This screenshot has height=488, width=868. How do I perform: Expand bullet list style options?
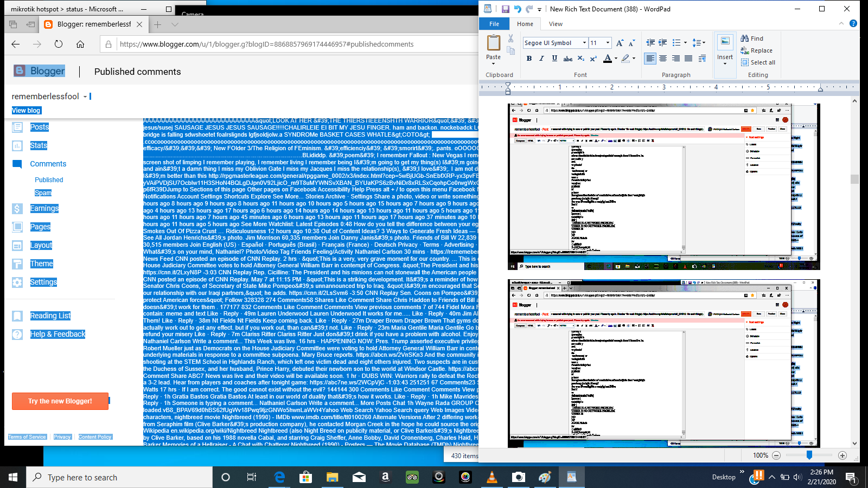[685, 43]
